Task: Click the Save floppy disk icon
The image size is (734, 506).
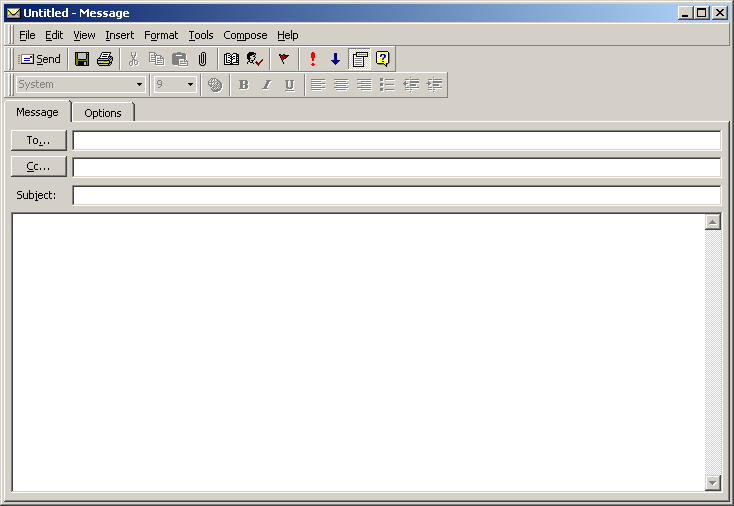Action: 82,59
